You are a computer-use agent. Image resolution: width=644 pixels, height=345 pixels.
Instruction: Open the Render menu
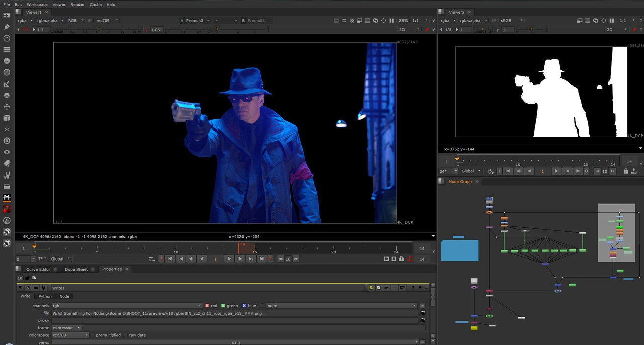coord(77,5)
